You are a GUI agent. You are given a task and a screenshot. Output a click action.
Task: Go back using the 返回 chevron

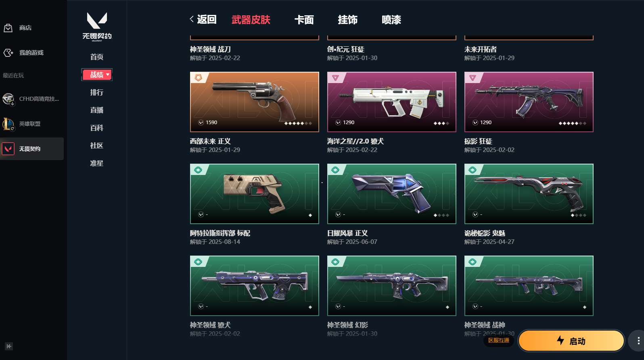coord(192,19)
